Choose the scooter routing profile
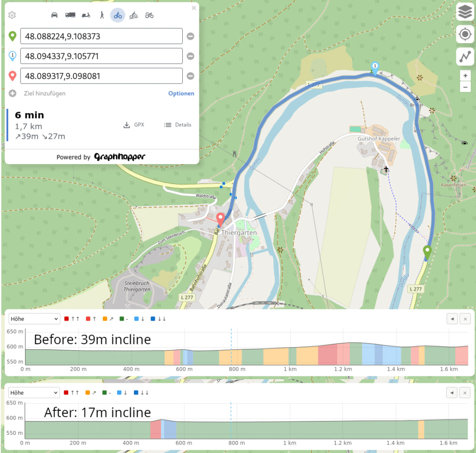 pos(86,15)
